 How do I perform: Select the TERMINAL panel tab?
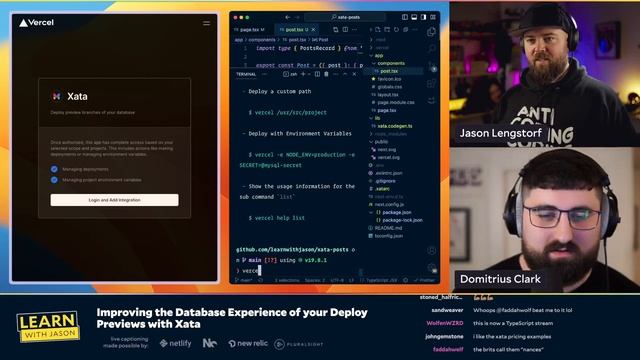pos(246,74)
